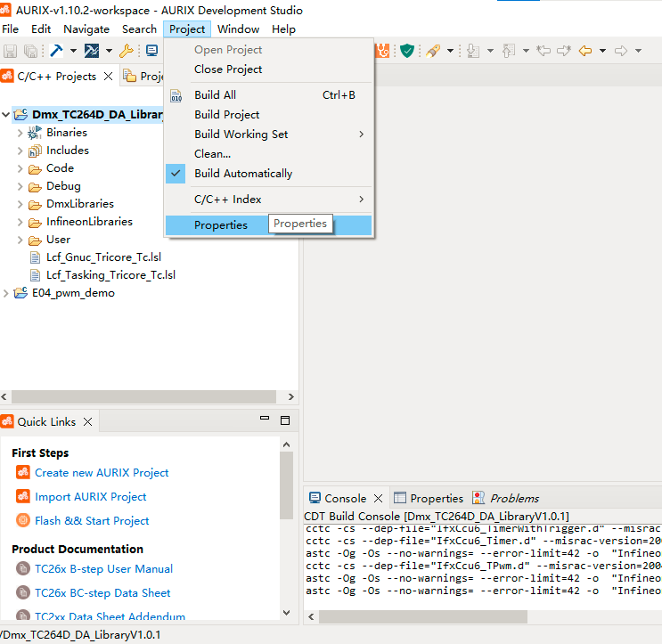Close the Quick Links tab
Screen dimensions: 662x644
(x=88, y=422)
